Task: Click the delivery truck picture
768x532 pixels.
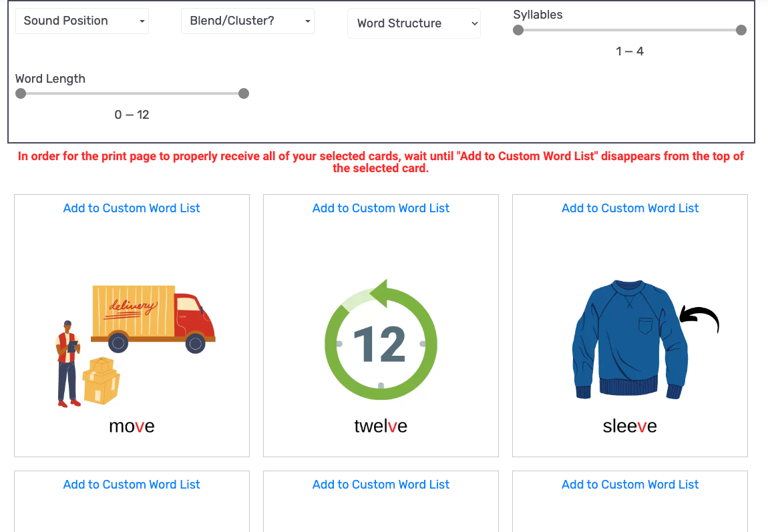Action: [x=136, y=346]
